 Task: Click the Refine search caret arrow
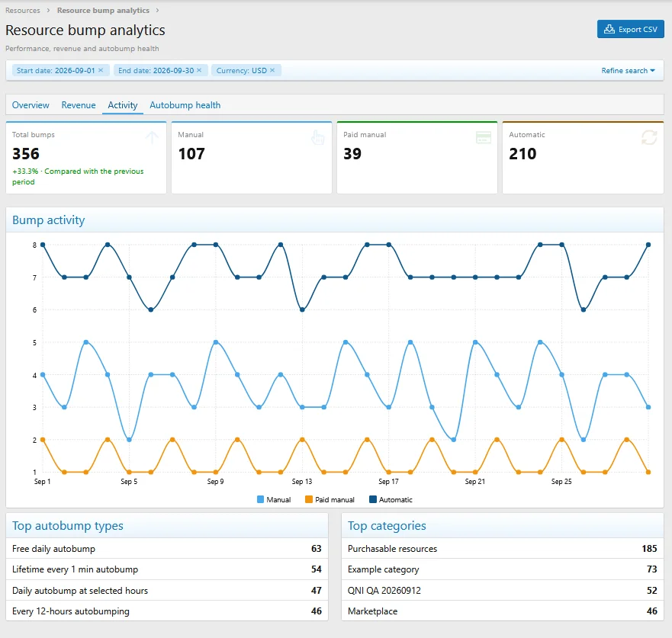point(653,71)
